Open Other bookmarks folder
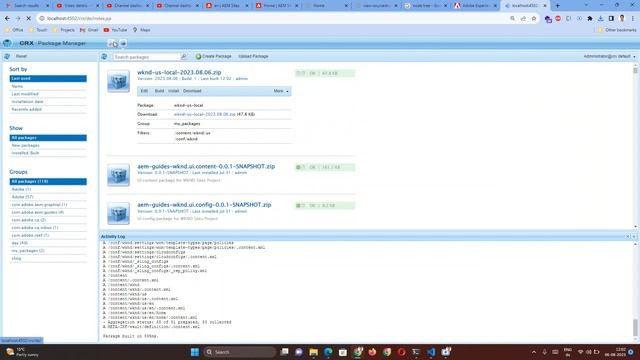 617,30
